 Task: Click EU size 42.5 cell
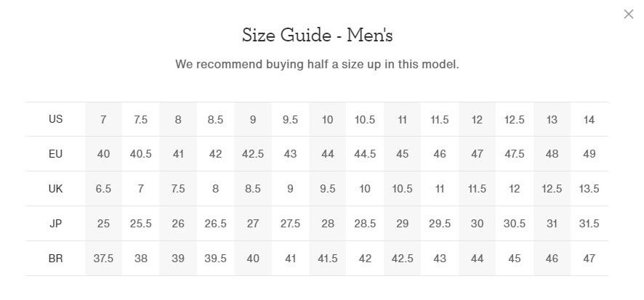[x=253, y=154]
